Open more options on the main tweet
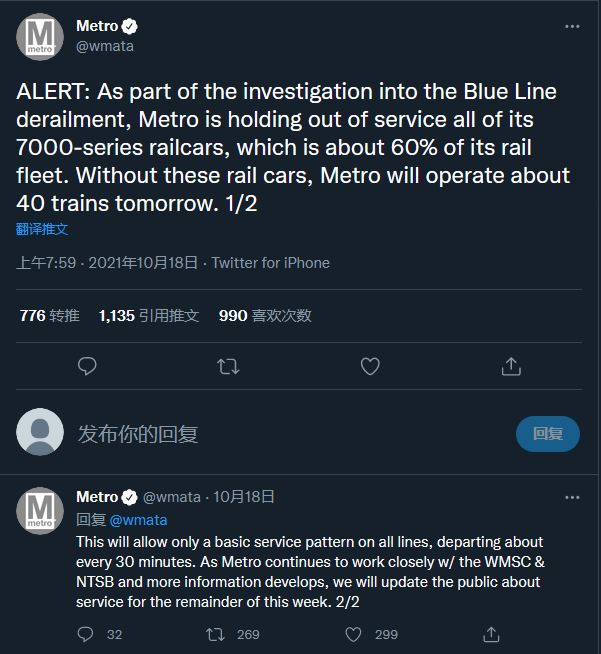This screenshot has height=654, width=601. tap(571, 27)
